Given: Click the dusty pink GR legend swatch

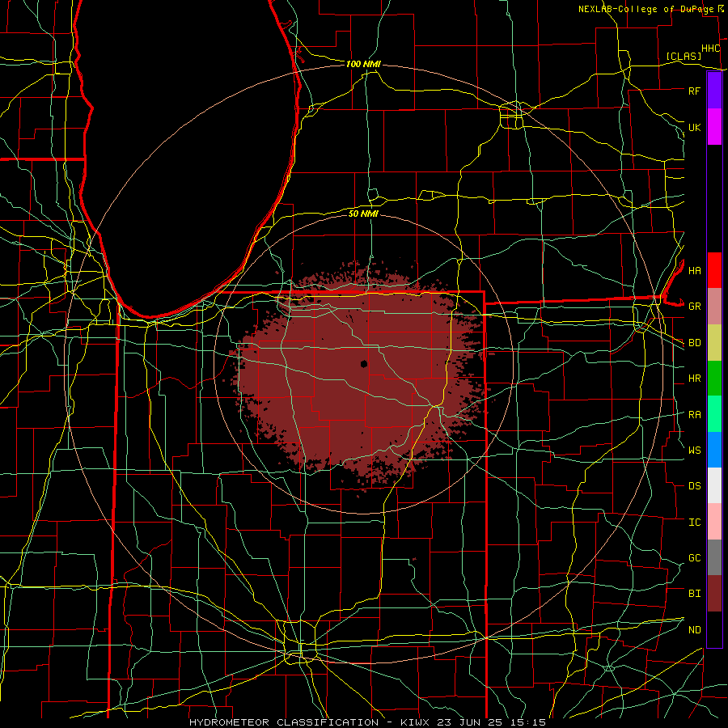Looking at the screenshot, I should pyautogui.click(x=714, y=307).
